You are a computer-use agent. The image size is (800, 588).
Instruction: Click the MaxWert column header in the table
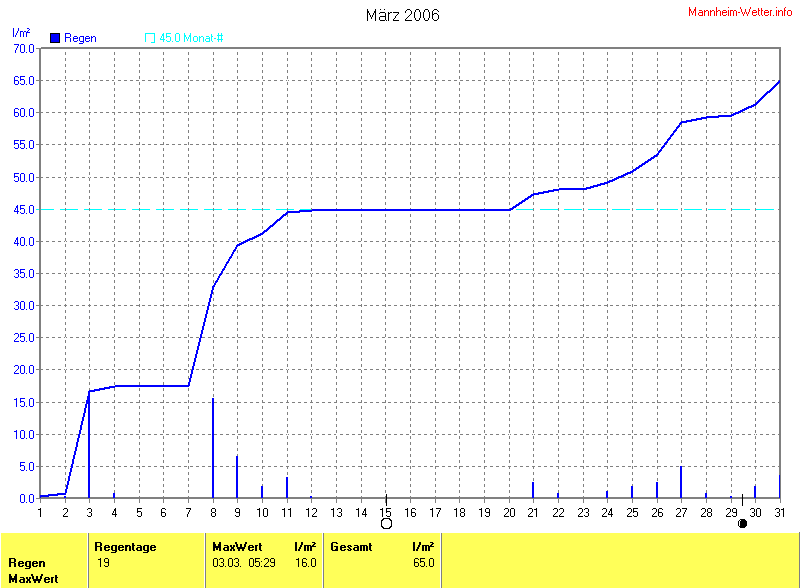(x=235, y=547)
